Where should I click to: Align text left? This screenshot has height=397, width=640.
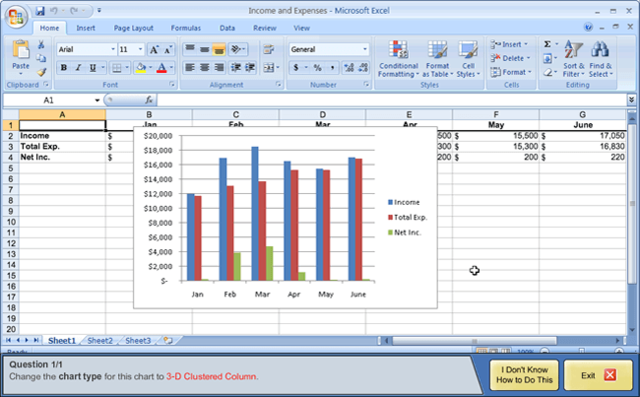(x=190, y=67)
